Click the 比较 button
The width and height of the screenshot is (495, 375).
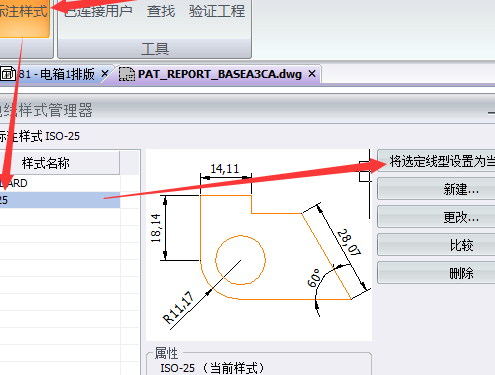[436, 245]
